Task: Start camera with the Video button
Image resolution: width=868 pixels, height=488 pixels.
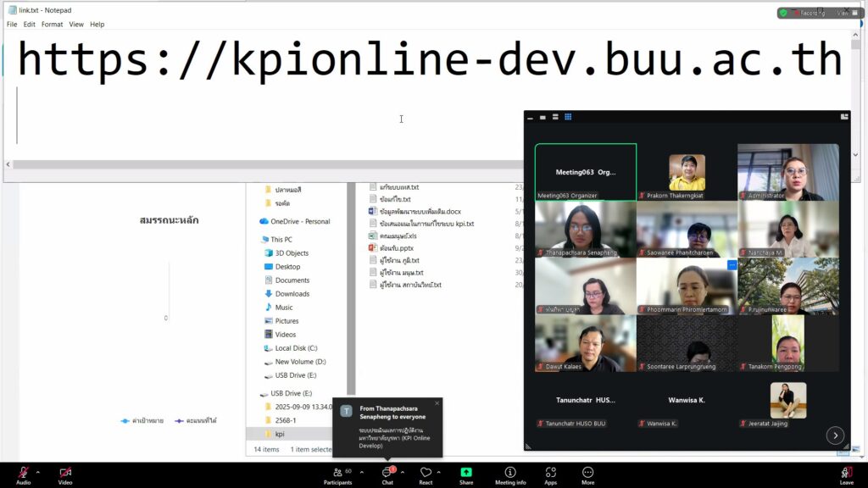Action: point(65,472)
